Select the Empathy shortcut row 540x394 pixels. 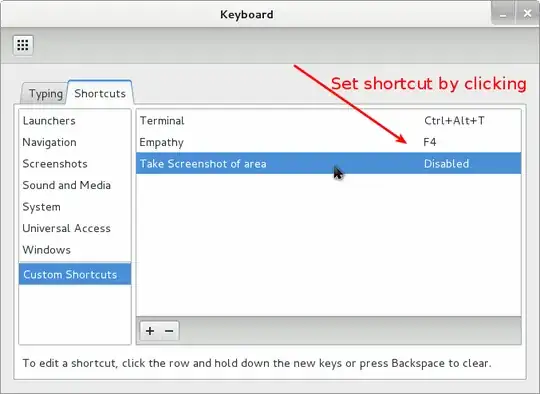click(329, 142)
